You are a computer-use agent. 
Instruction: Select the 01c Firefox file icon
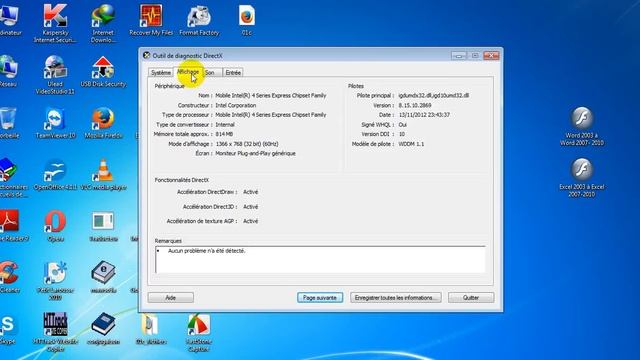pyautogui.click(x=247, y=20)
